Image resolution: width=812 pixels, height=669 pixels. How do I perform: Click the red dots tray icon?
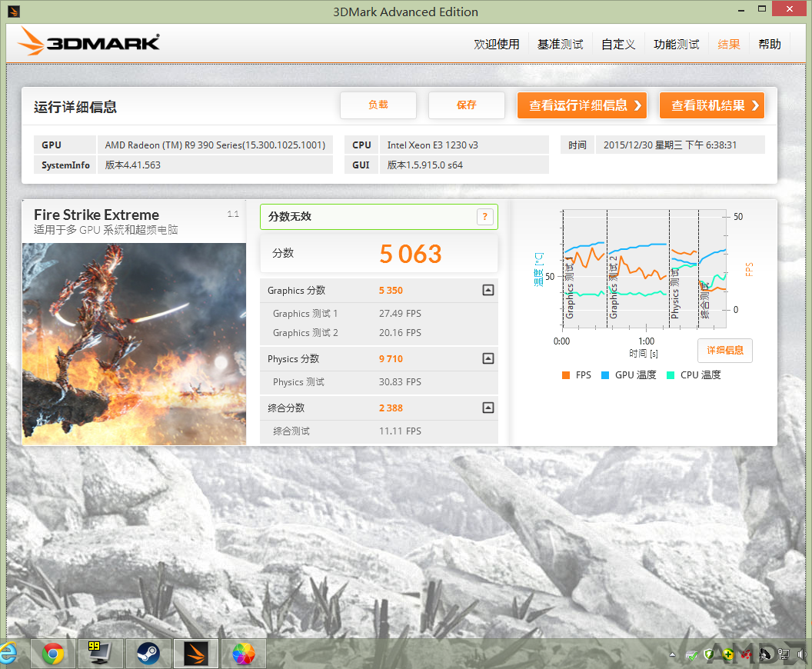(x=746, y=654)
